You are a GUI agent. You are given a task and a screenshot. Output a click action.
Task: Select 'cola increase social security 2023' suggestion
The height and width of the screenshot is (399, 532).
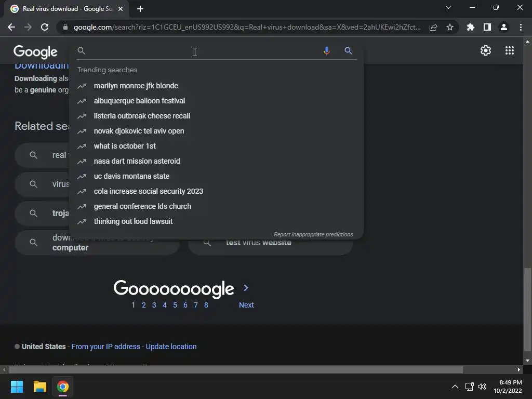tap(148, 191)
